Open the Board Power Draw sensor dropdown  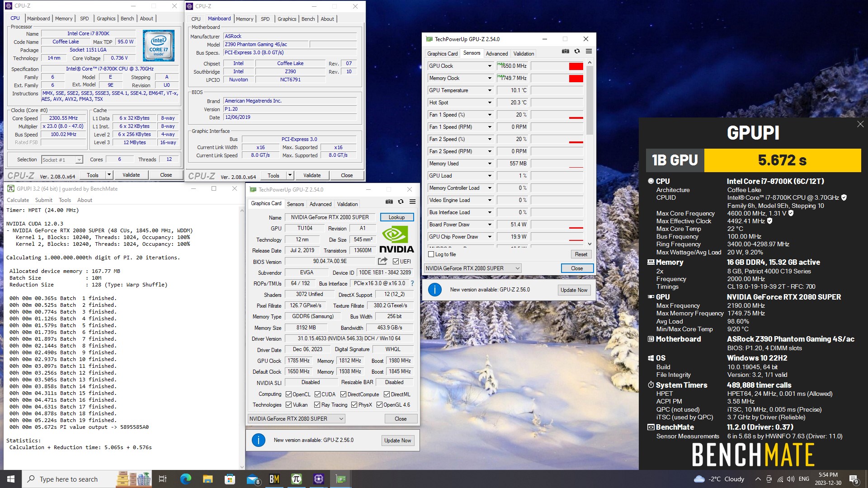(x=489, y=225)
